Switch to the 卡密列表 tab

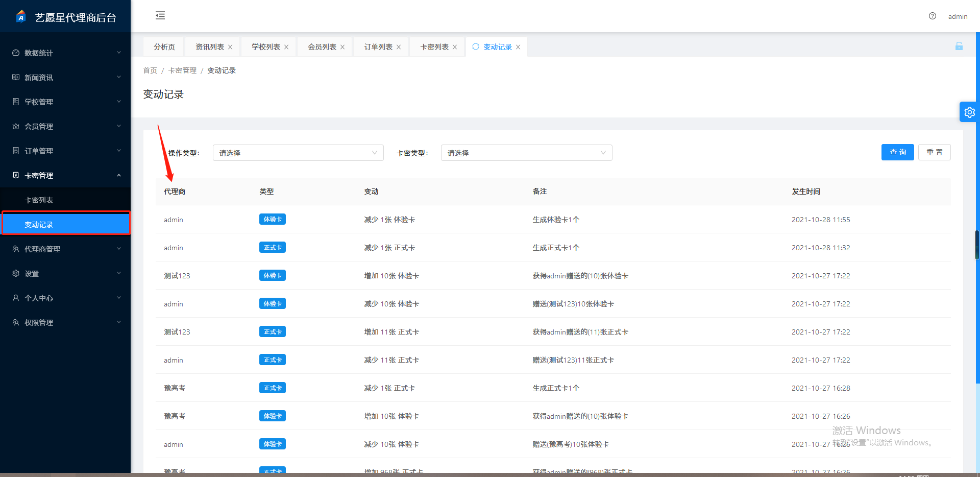434,47
